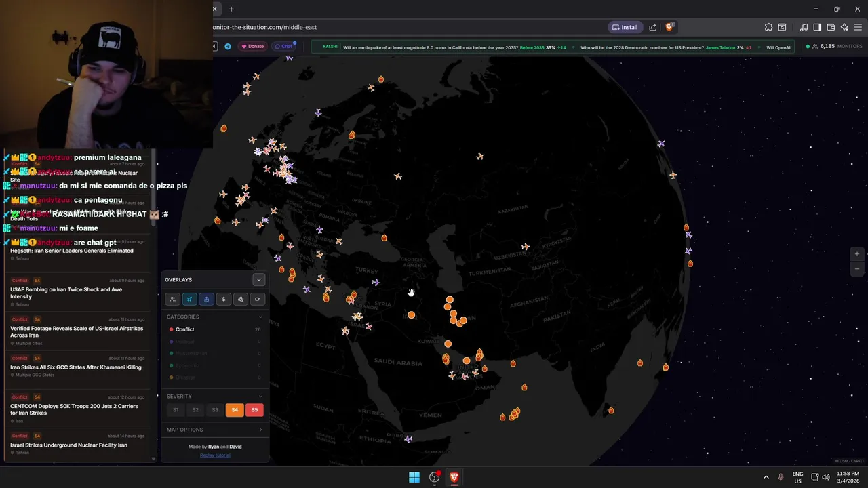Screen dimensions: 868x488
Task: Toggle severity S2 filter
Action: pyautogui.click(x=195, y=409)
